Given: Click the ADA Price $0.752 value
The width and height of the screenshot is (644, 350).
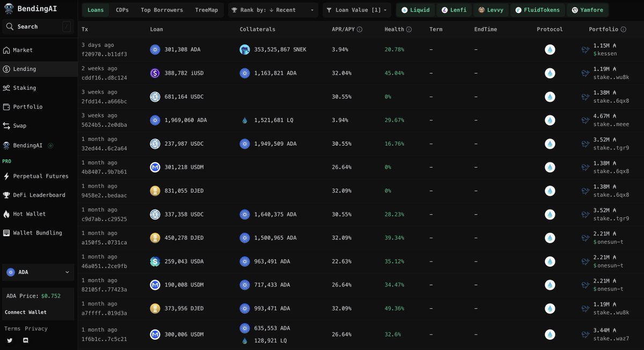Looking at the screenshot, I should click(51, 296).
